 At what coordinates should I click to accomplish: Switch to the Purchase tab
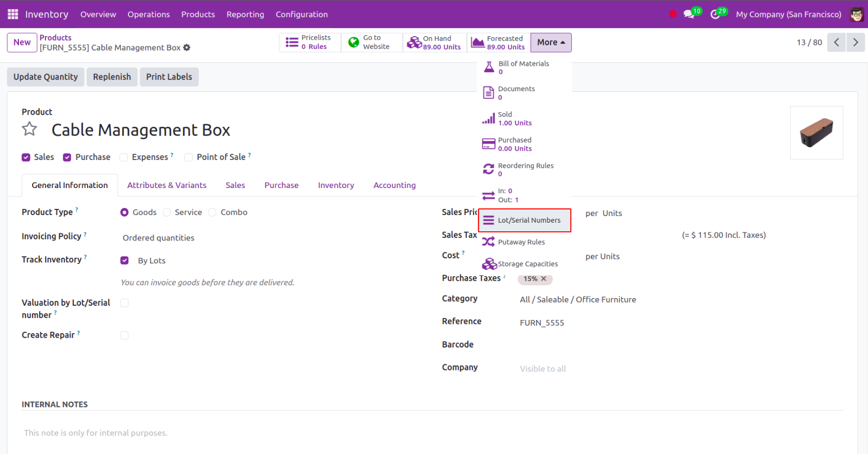coord(281,185)
